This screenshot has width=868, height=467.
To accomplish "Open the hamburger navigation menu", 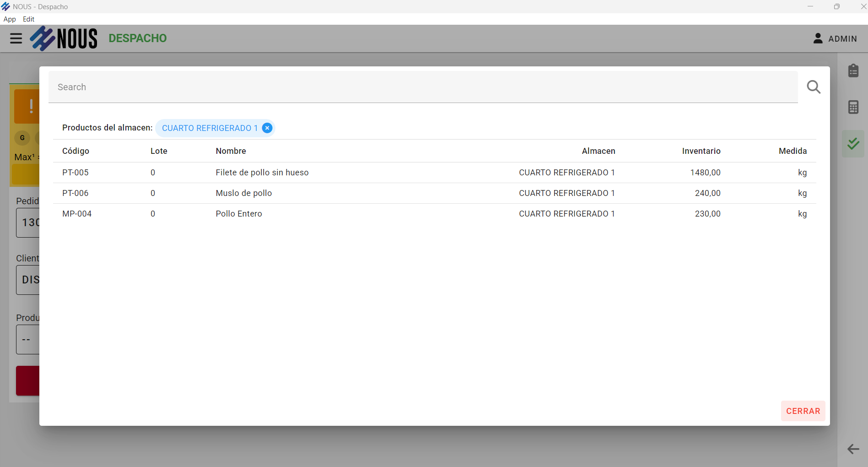I will [16, 38].
